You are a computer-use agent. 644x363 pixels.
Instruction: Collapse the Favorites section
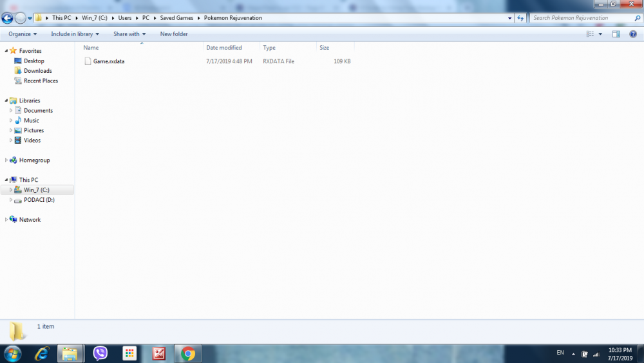click(x=6, y=51)
